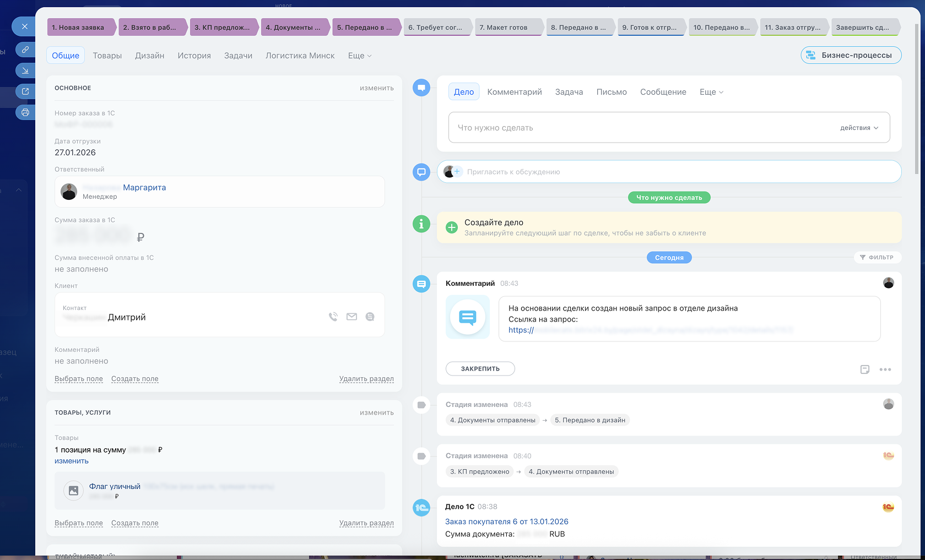The height and width of the screenshot is (560, 925).
Task: Click Выбрать поле in ОСНОВНОЕ section
Action: 79,379
